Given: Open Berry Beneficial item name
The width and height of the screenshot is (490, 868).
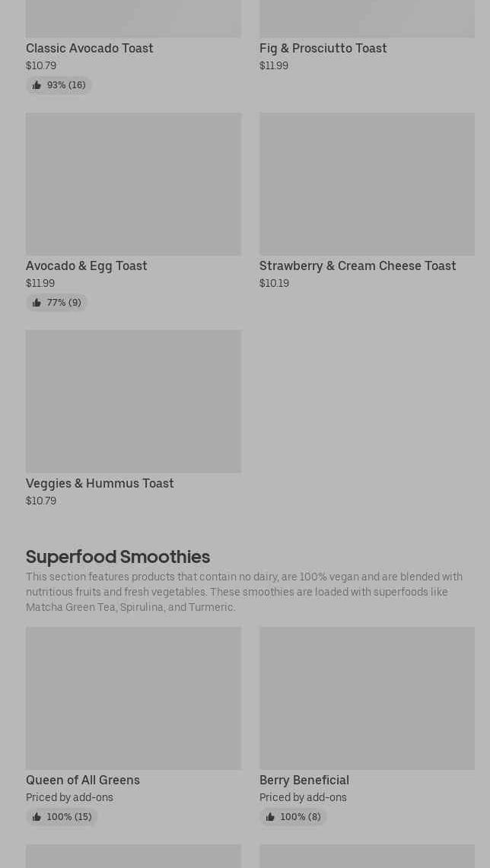Looking at the screenshot, I should (304, 780).
